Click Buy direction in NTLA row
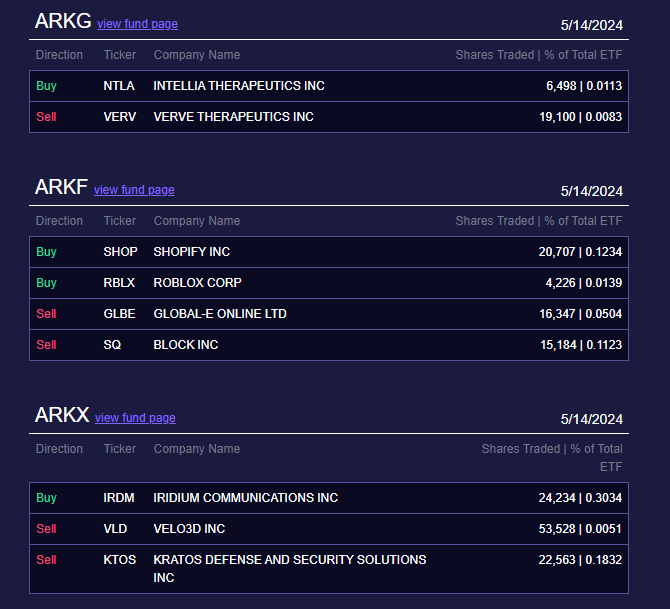This screenshot has height=609, width=670. point(47,86)
